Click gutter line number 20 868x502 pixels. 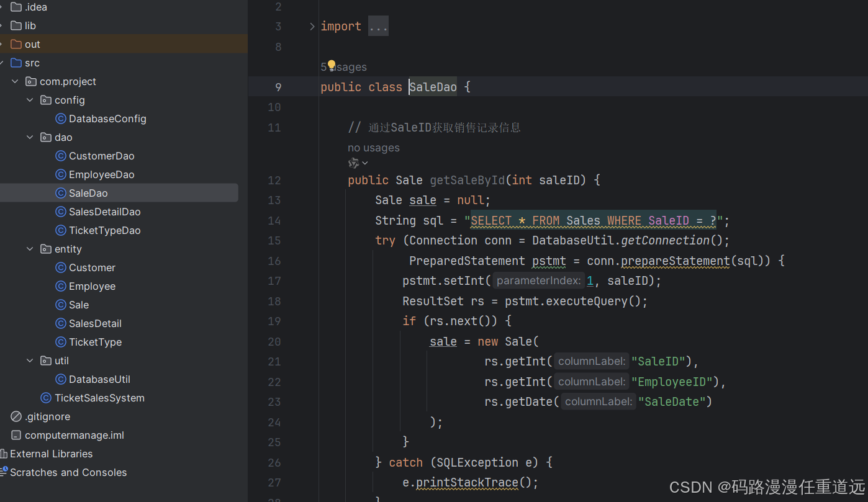[274, 342]
